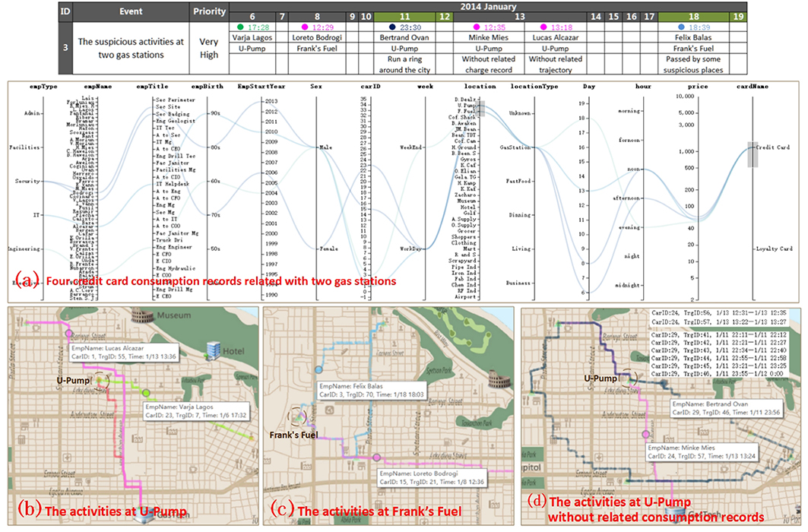Click the Female tick on Sex axis

329,249
